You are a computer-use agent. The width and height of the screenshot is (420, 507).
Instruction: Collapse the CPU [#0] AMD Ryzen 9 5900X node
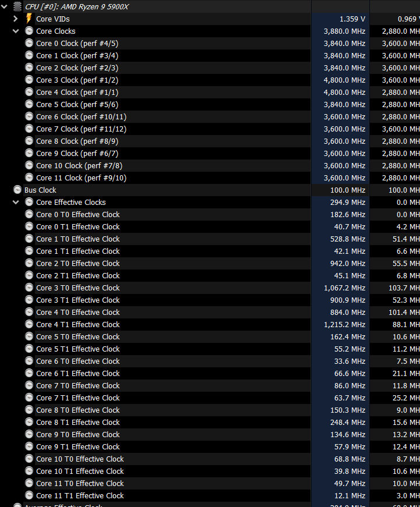(x=4, y=6)
